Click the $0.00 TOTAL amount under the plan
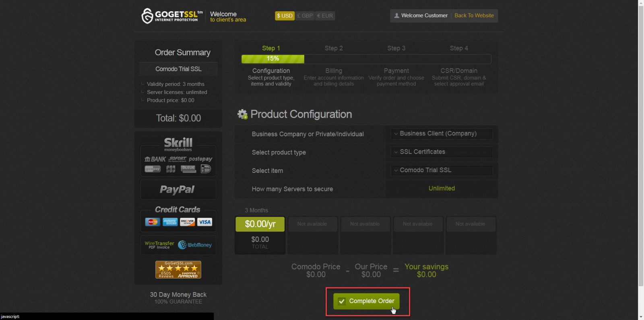644x320 pixels. [x=260, y=242]
